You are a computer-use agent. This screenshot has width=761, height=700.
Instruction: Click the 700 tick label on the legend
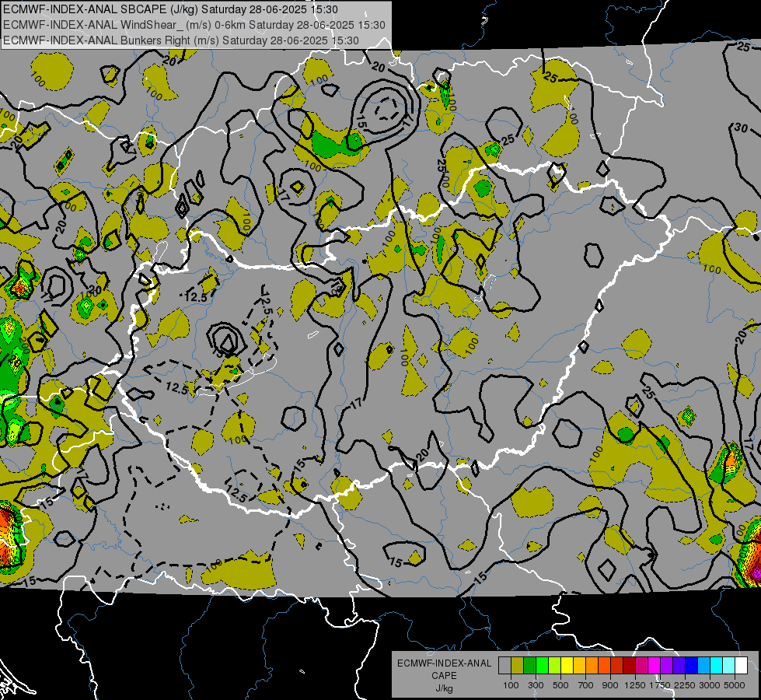tap(586, 685)
